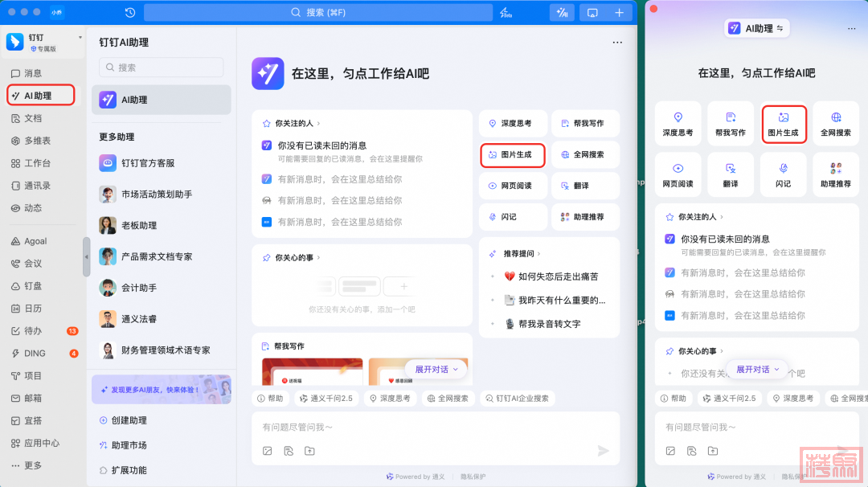Viewport: 868px width, 487px height.
Task: Switch assistant via AI助理 title in side panel
Action: (x=757, y=28)
